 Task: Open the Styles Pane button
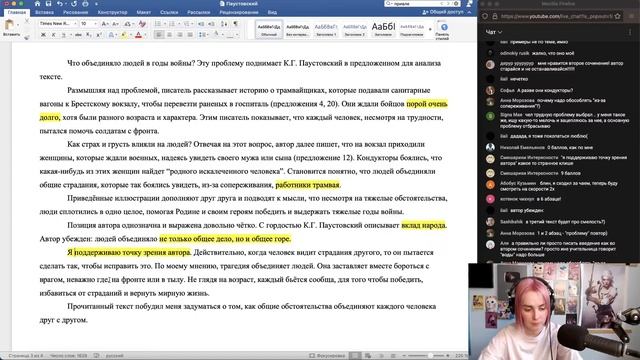[443, 30]
